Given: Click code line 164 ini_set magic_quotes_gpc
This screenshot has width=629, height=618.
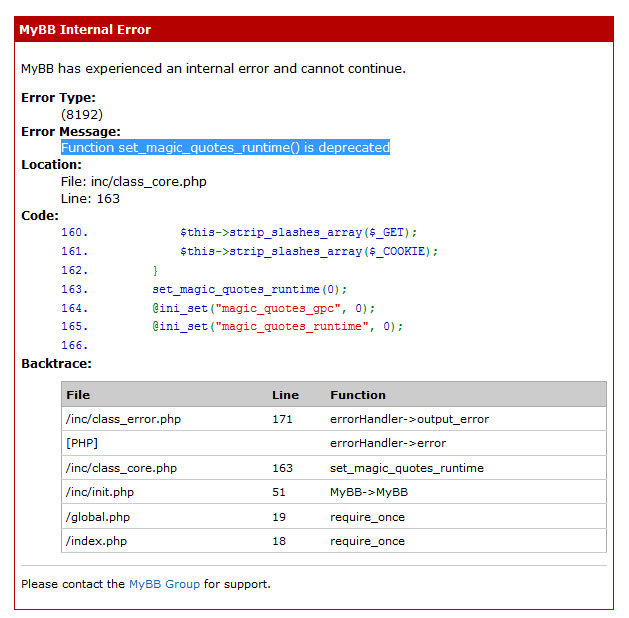Looking at the screenshot, I should [x=264, y=308].
